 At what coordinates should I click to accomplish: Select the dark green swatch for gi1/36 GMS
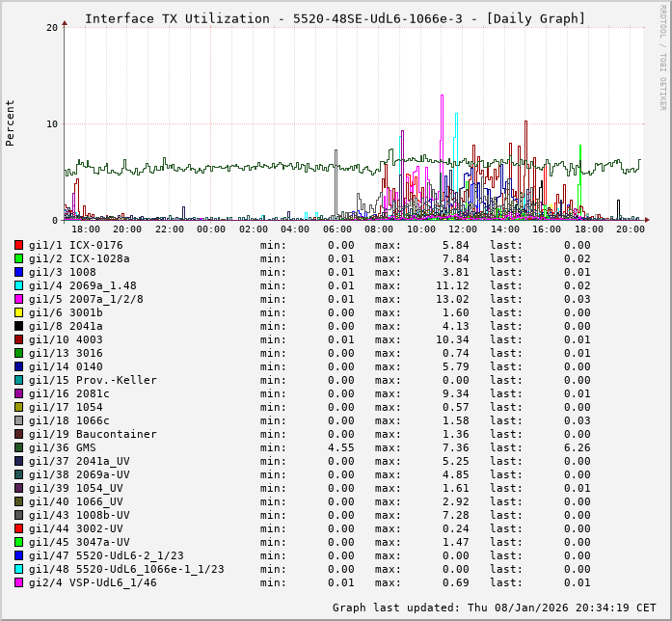click(18, 447)
